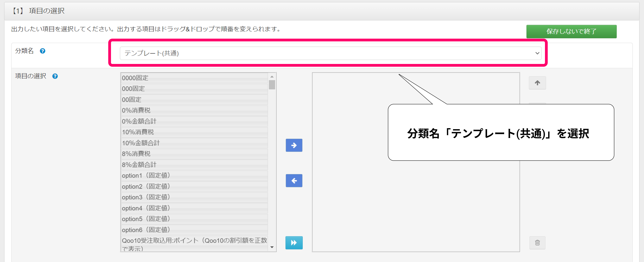Select 0%消費税 in the item list

click(x=194, y=110)
